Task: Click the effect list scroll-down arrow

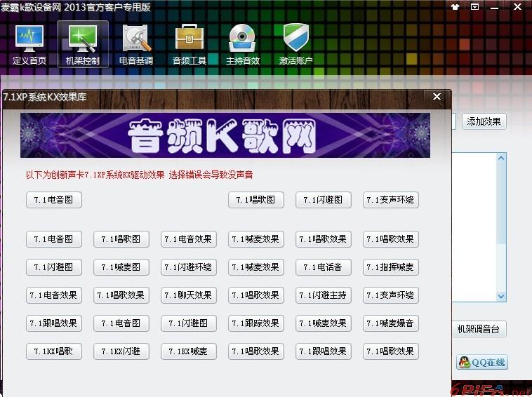Action: [x=501, y=296]
